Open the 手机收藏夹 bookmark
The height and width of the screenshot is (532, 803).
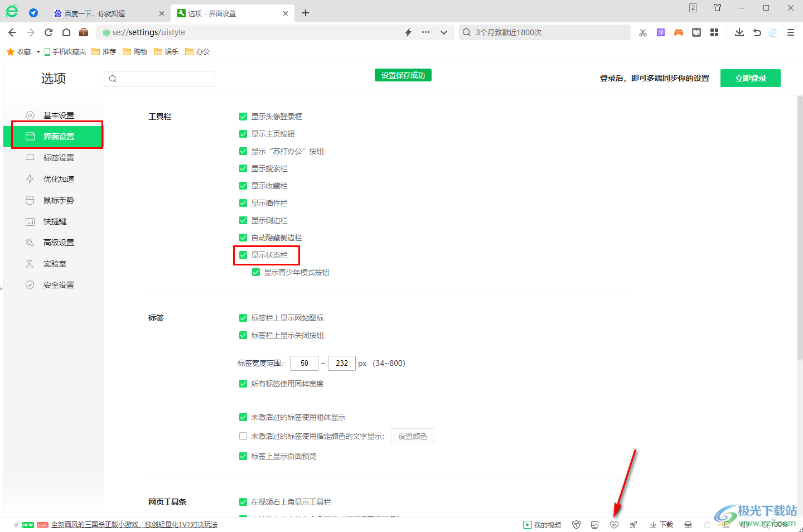point(65,52)
